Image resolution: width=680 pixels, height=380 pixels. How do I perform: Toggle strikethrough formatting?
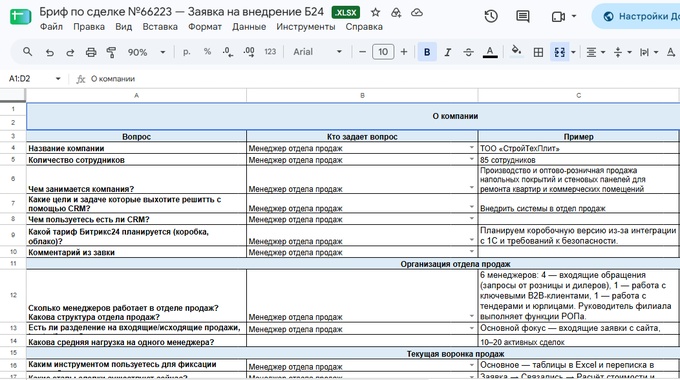(x=468, y=52)
